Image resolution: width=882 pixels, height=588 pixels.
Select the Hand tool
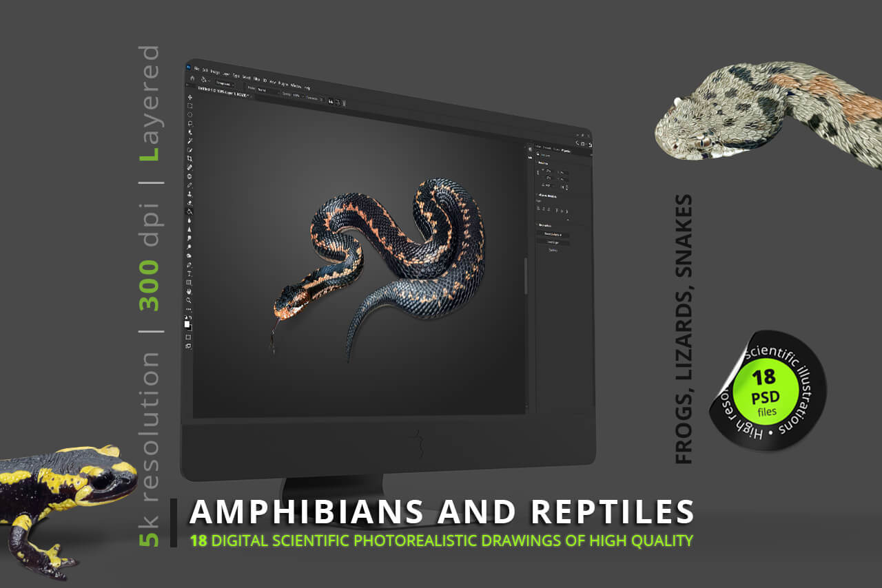pyautogui.click(x=189, y=291)
